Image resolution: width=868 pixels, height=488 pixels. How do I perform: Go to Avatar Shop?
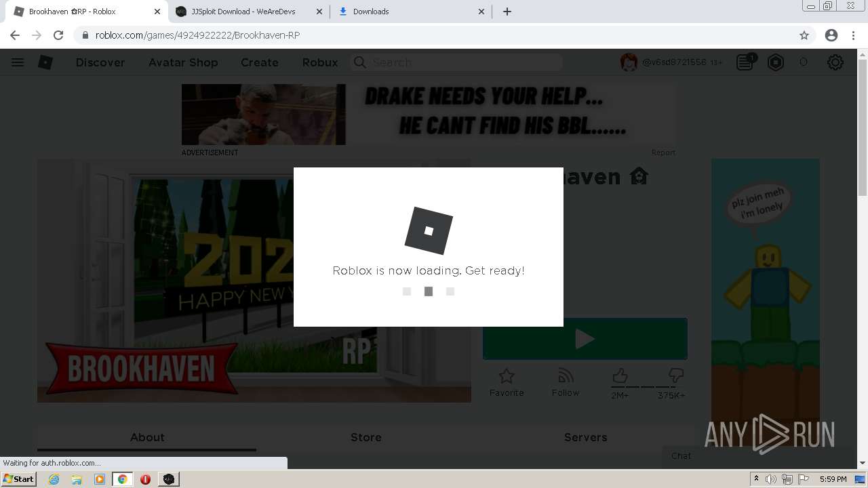pyautogui.click(x=183, y=62)
